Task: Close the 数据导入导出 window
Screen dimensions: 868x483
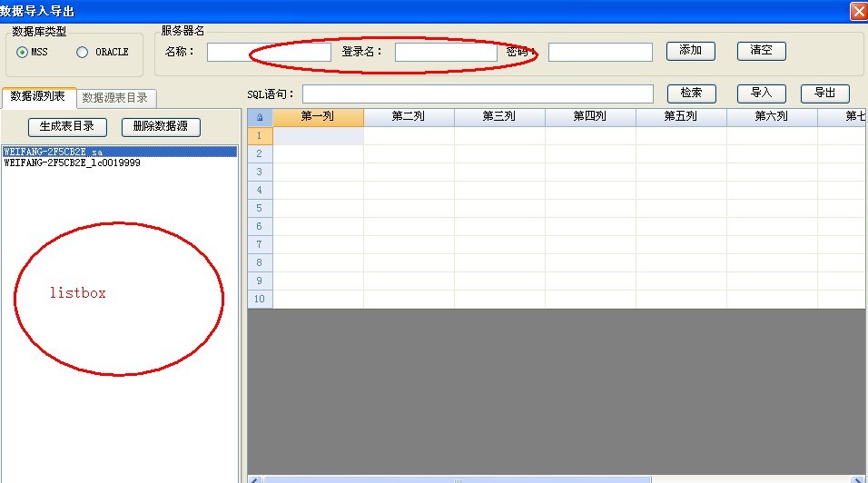Action: [x=859, y=11]
